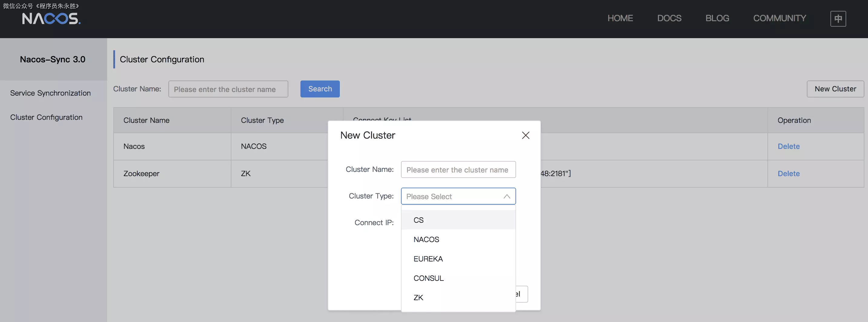
Task: Close the New Cluster dialog
Action: coord(525,135)
